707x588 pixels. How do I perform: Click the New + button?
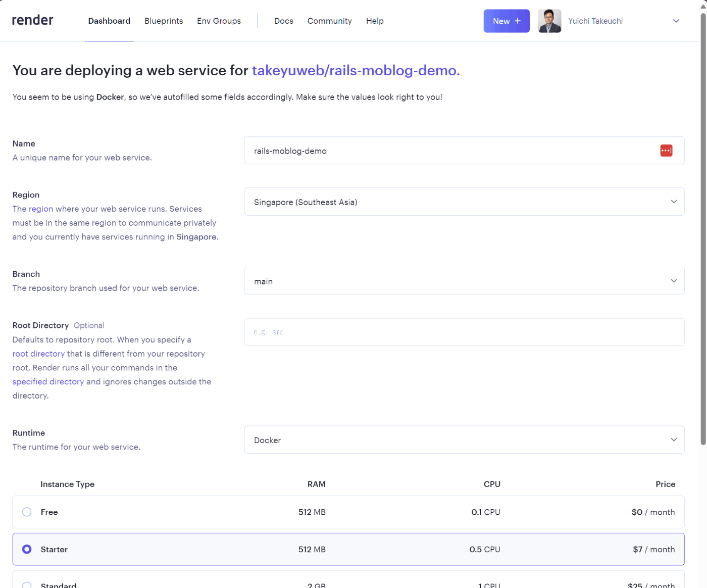tap(507, 21)
